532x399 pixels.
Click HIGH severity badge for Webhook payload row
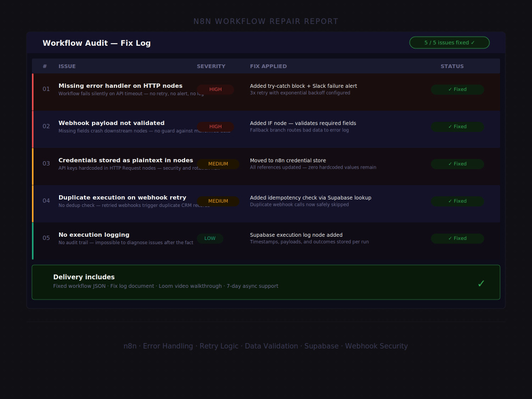pos(215,127)
